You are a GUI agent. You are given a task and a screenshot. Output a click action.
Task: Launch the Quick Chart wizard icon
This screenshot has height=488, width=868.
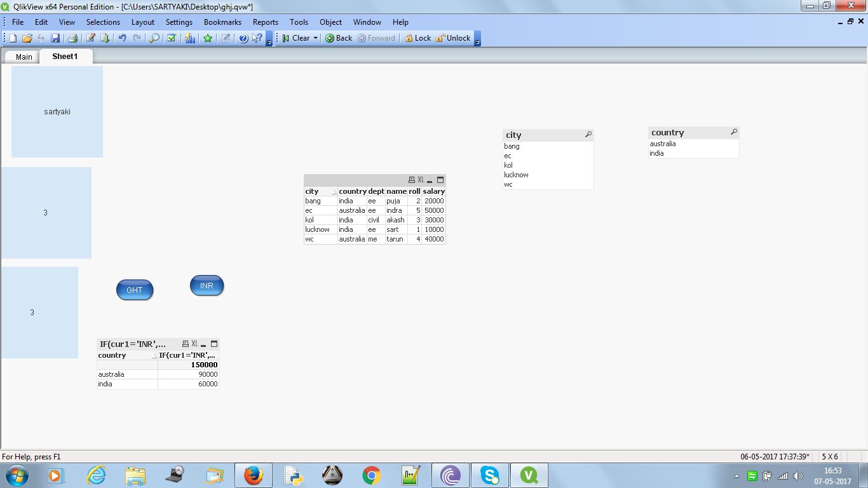point(190,38)
